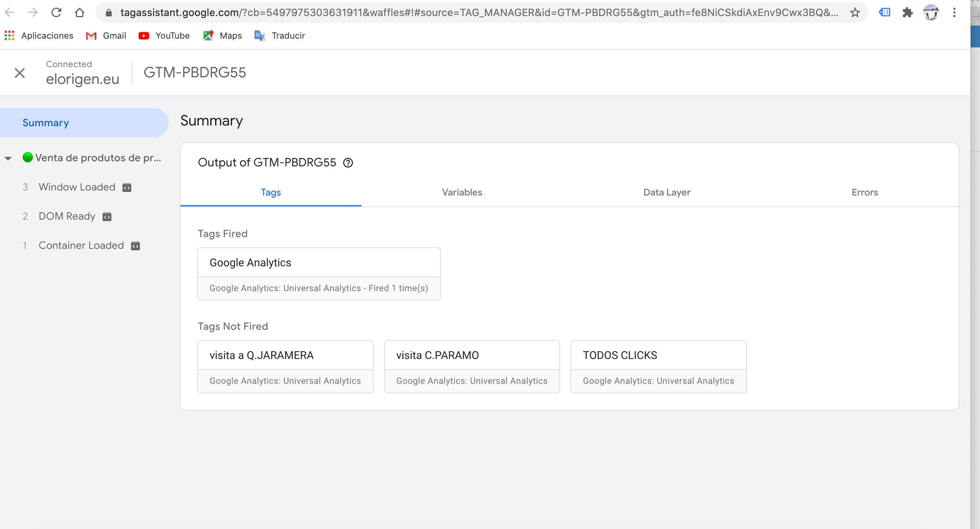Image resolution: width=980 pixels, height=529 pixels.
Task: Click the Tags Fired heading
Action: click(x=223, y=234)
